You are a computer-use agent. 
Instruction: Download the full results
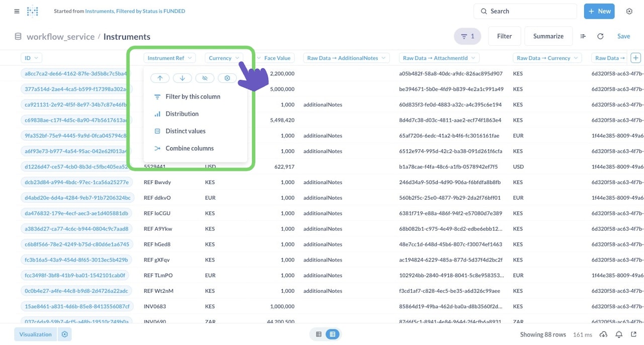click(x=603, y=334)
